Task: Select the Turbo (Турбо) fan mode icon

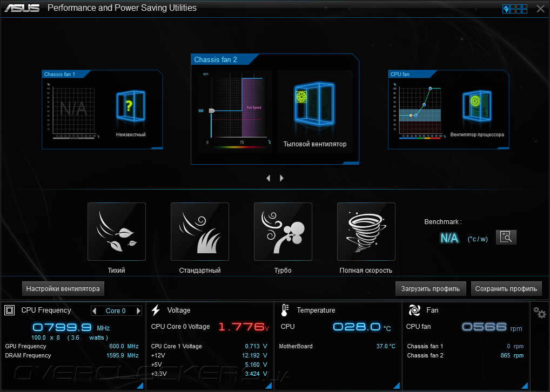Action: pos(283,232)
